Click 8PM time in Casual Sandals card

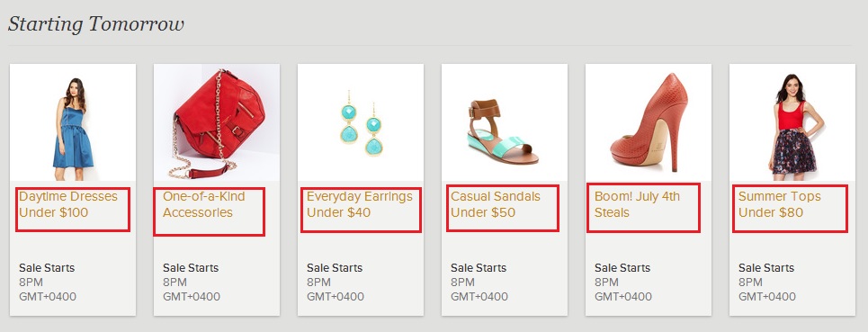click(463, 283)
